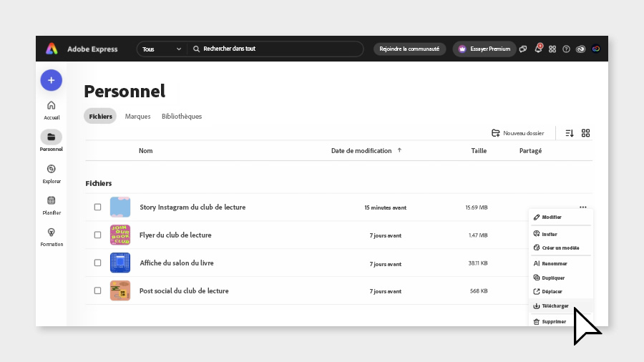Check the Flyer du club de lecture box
Screen dimensions: 644x362
tap(97, 235)
